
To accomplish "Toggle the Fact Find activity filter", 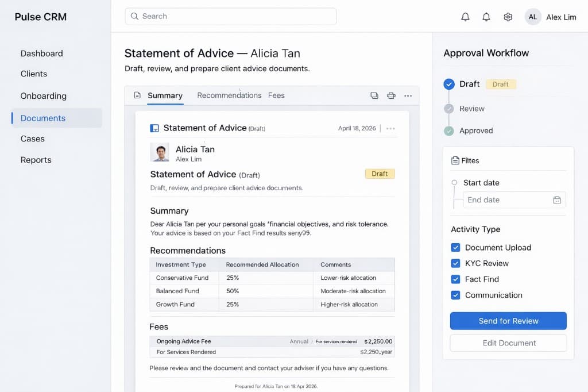I will point(455,279).
